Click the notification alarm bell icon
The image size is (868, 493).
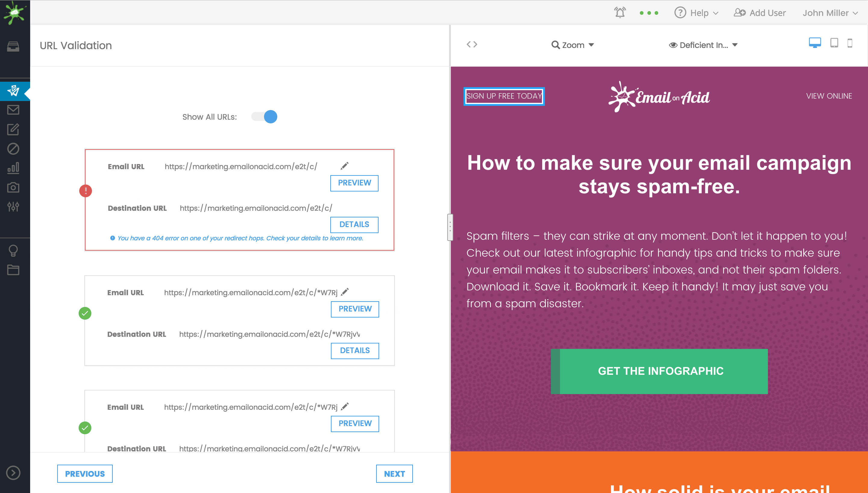[x=620, y=13]
